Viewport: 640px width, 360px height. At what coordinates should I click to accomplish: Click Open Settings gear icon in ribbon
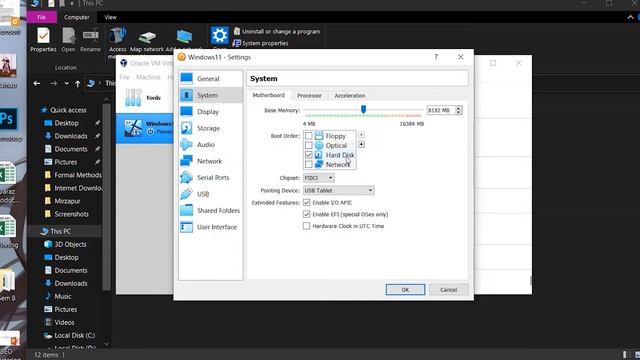219,36
